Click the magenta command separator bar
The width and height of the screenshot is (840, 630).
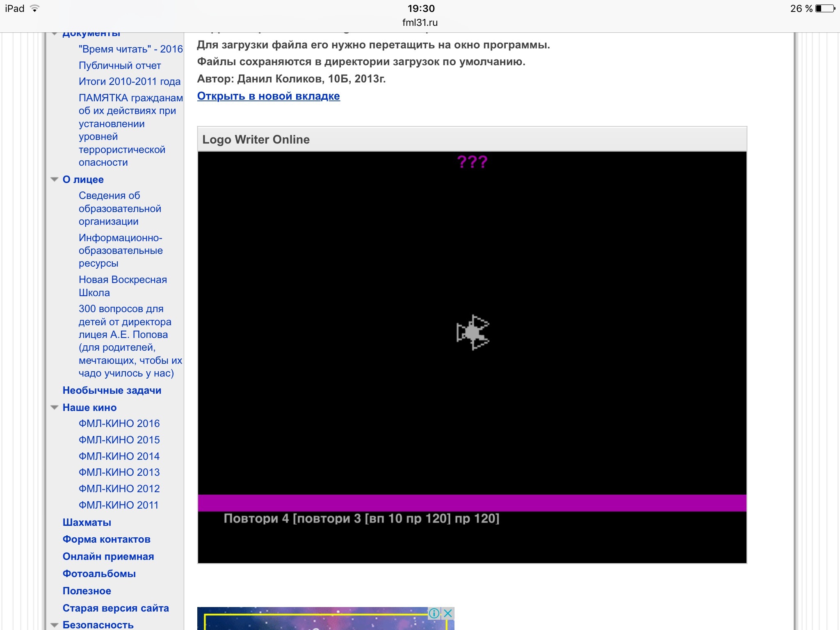[472, 503]
